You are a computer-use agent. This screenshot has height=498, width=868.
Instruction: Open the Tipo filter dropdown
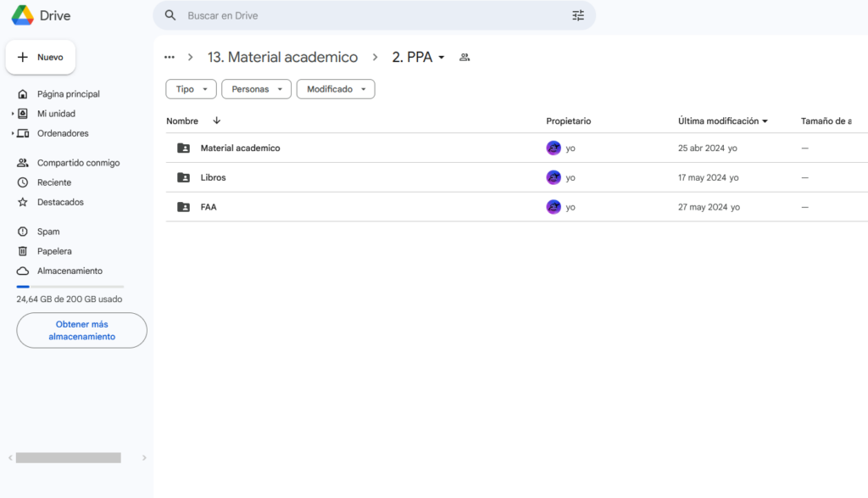coord(191,89)
